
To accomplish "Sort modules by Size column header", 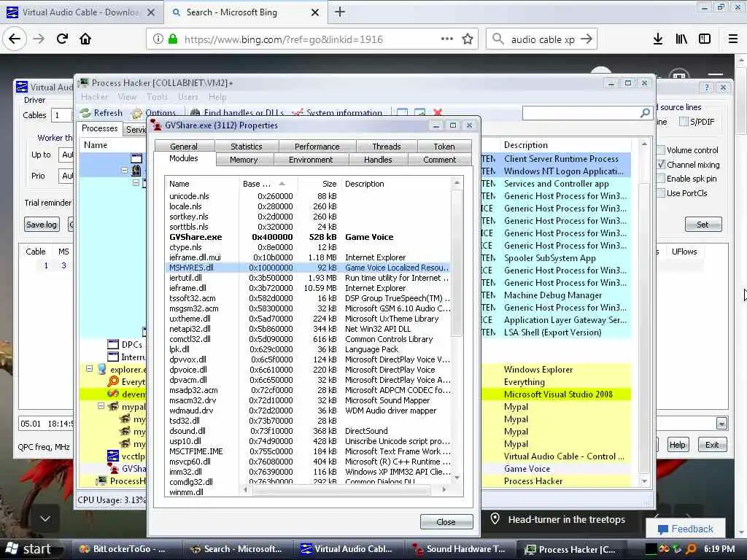I will [x=320, y=183].
